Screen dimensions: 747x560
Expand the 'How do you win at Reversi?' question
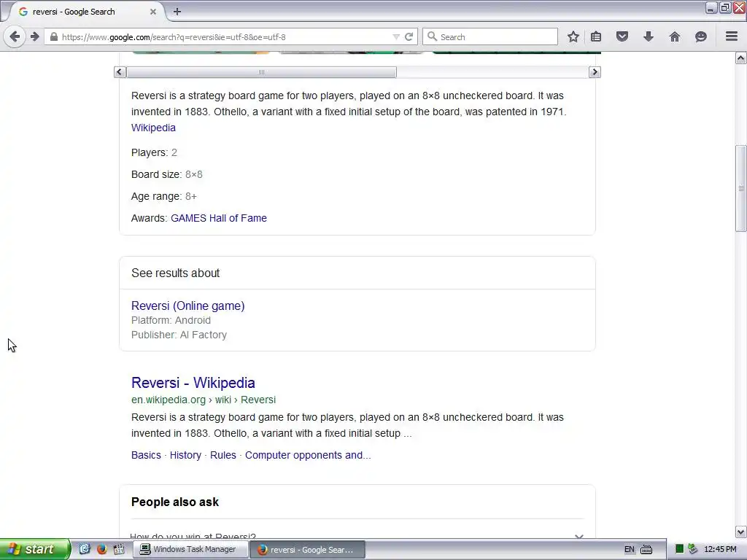pos(357,536)
